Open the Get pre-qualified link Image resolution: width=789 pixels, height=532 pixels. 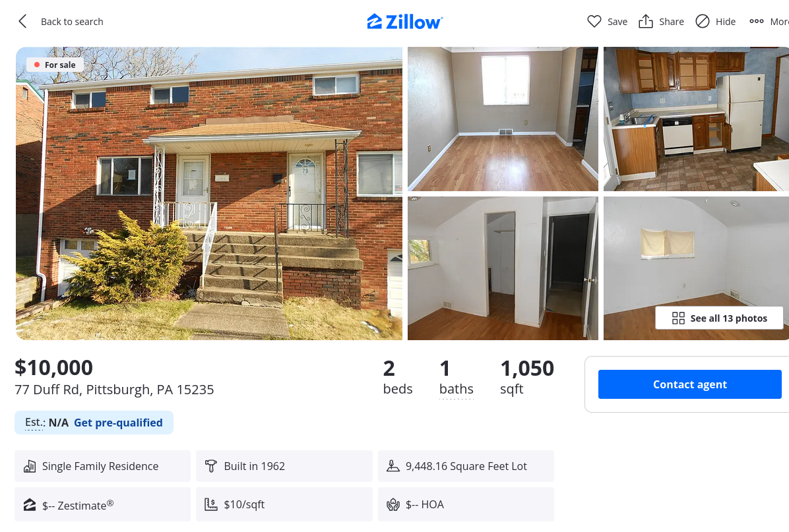[118, 423]
